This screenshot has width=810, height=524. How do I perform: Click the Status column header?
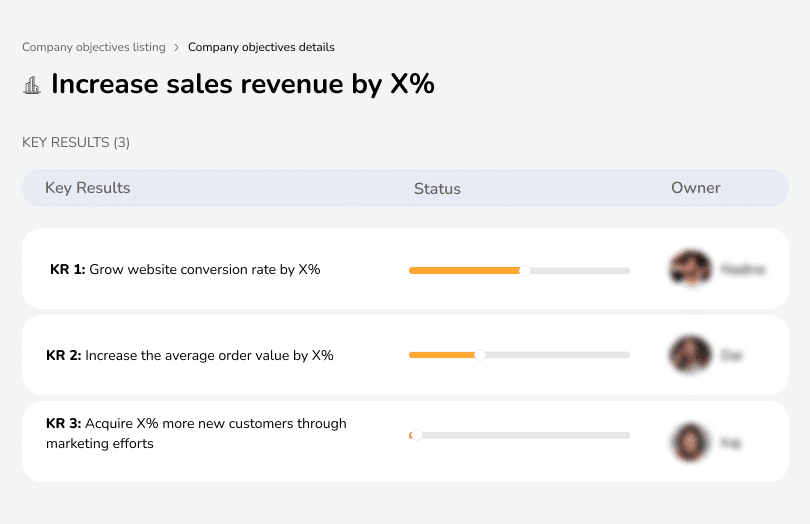point(437,188)
